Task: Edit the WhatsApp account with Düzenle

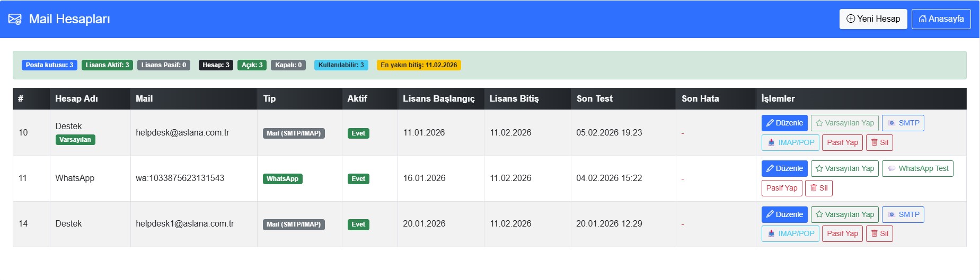Action: (784, 168)
